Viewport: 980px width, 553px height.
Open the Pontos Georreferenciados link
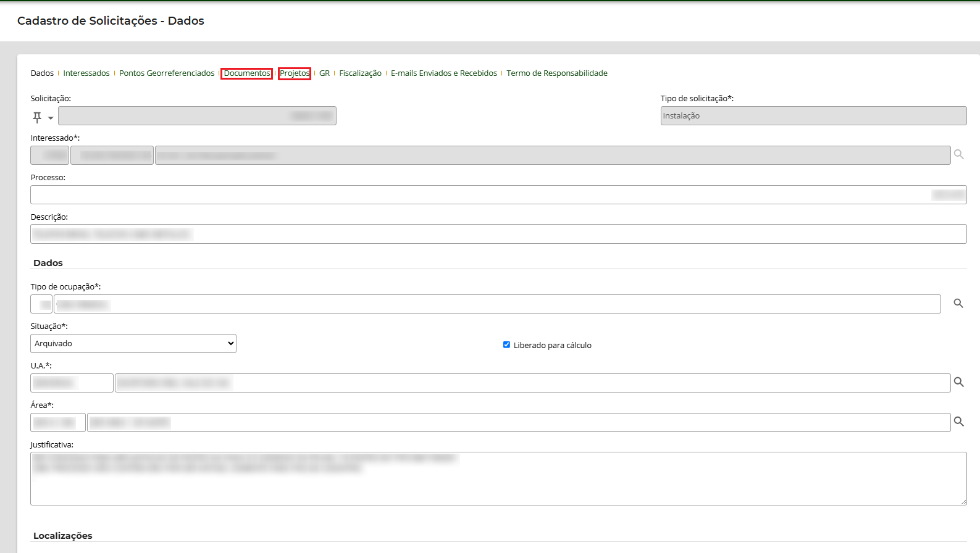[167, 73]
